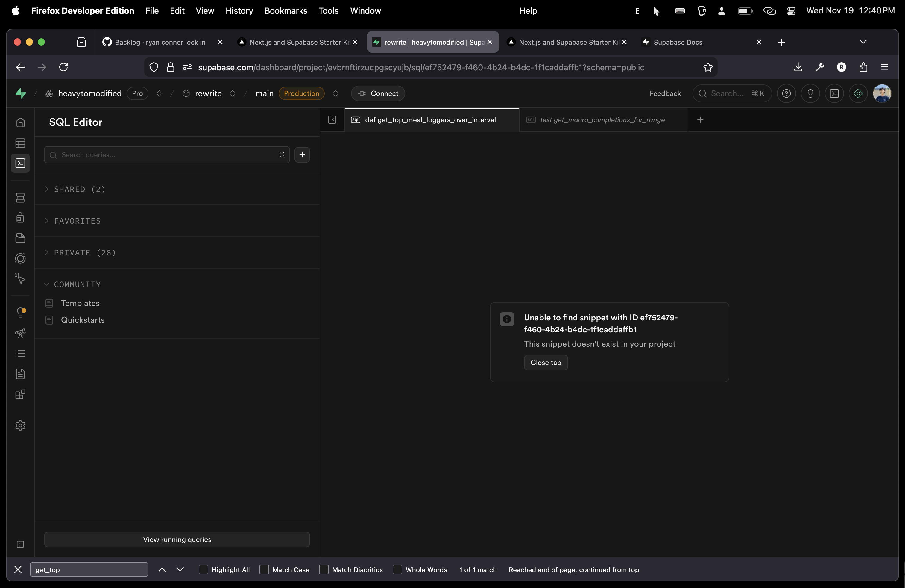This screenshot has width=905, height=588.
Task: Enable Whole Words checkbox
Action: pos(397,569)
